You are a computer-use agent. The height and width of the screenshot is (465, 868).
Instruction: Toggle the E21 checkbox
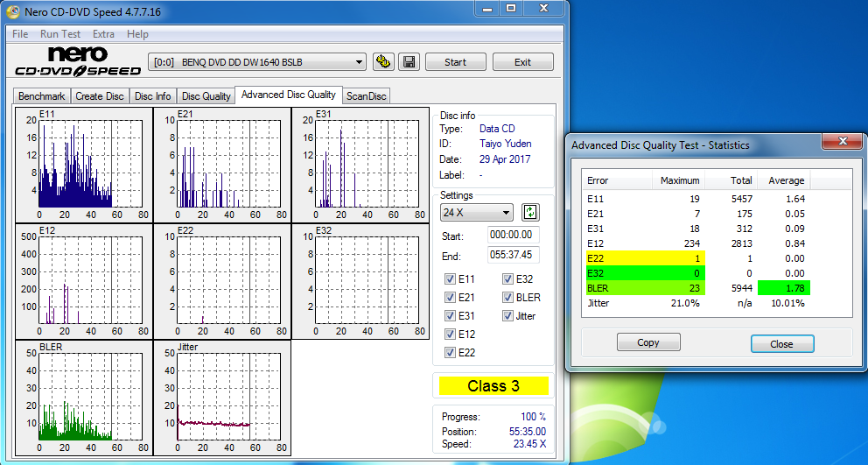[x=450, y=298]
